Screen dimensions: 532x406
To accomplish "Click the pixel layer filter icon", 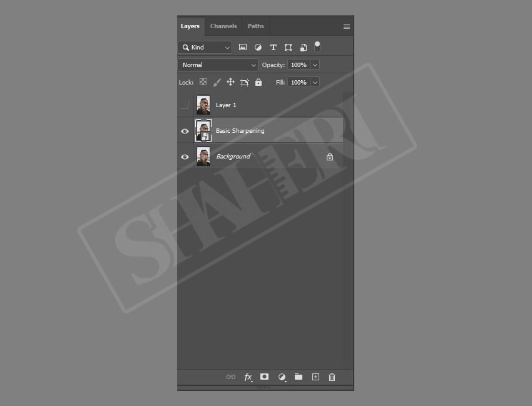I will pyautogui.click(x=243, y=48).
